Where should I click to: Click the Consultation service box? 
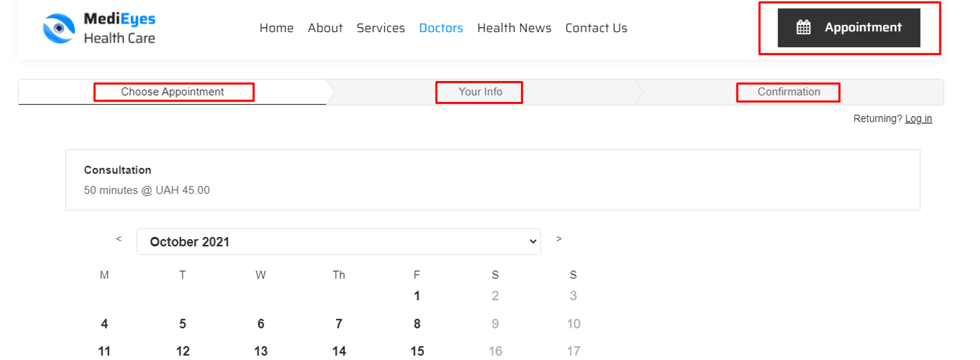[492, 180]
